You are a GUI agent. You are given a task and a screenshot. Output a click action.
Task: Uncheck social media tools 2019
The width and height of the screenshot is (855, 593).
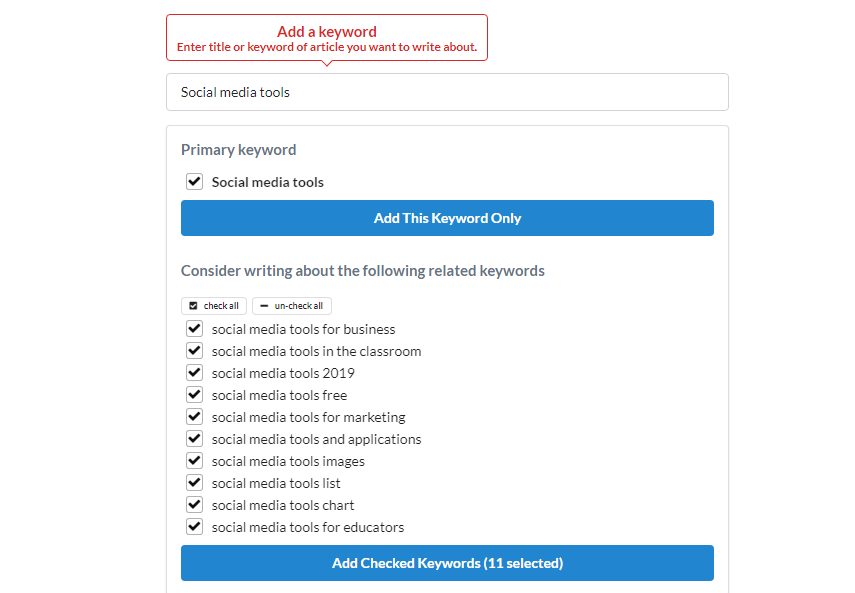(x=194, y=372)
